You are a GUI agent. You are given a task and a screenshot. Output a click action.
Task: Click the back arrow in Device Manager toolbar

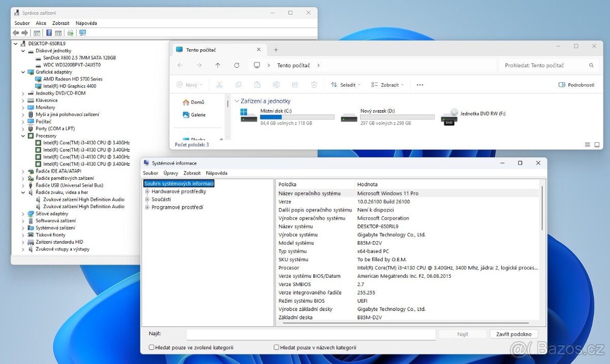[16, 32]
